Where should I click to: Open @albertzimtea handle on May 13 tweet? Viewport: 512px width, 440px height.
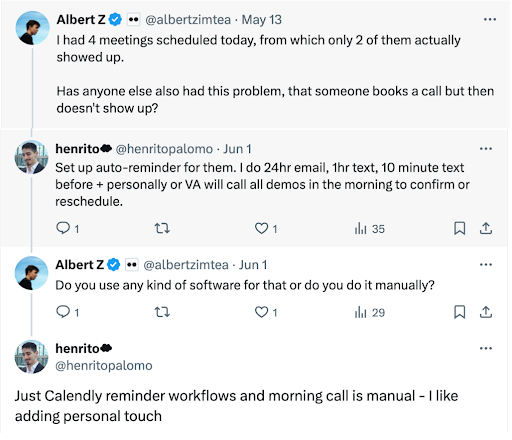point(188,20)
